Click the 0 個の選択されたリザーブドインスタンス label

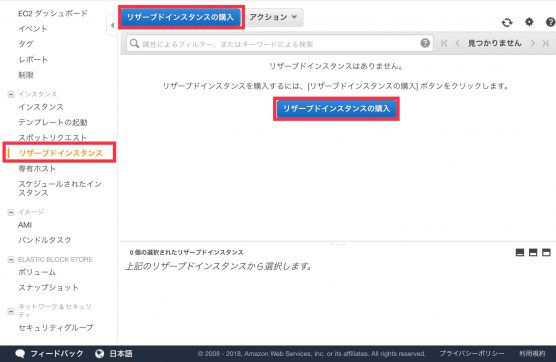click(187, 252)
